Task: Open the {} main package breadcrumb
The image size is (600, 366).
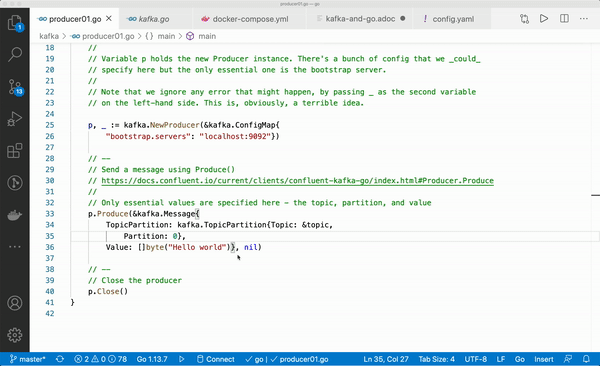Action: (x=160, y=36)
